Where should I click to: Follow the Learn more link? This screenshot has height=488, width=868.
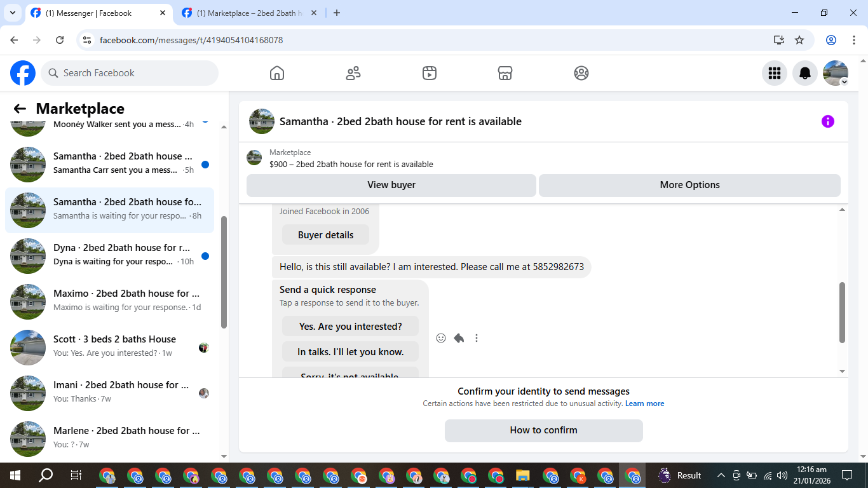(x=644, y=403)
